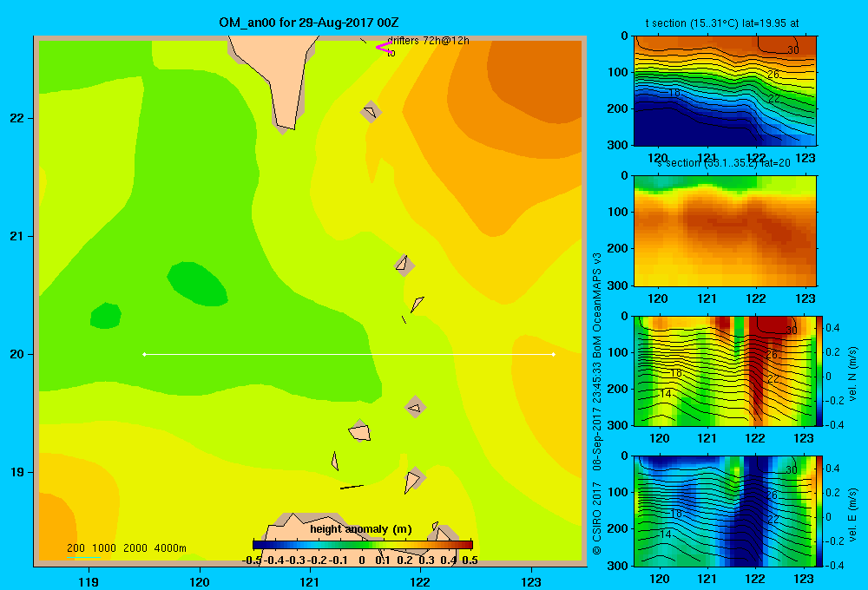868x590 pixels.
Task: Click the vel. E vertical color scale
Action: (820, 511)
